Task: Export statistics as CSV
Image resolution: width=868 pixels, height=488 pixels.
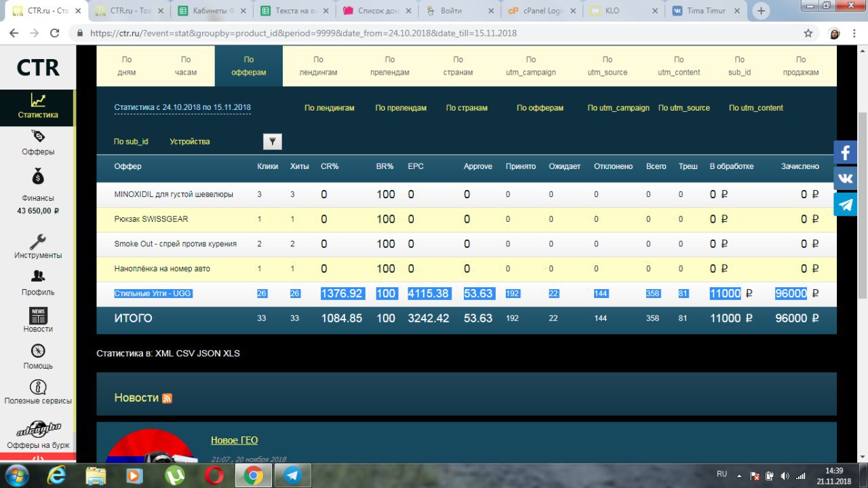Action: (185, 354)
